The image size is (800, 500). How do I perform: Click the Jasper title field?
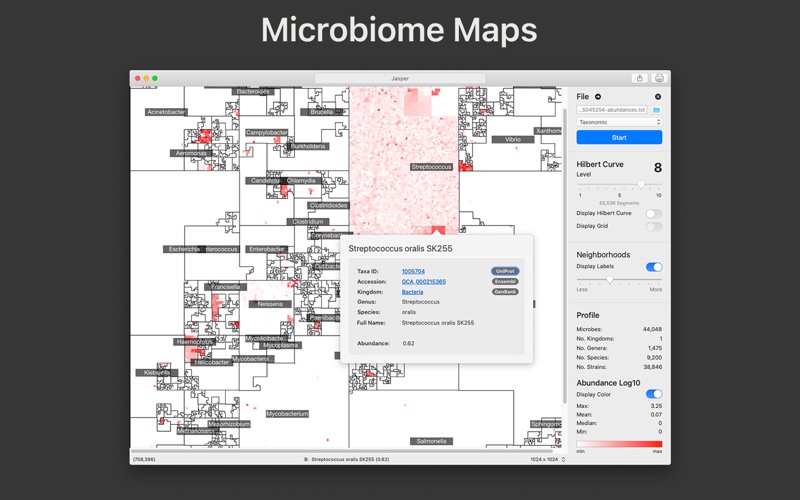[400, 78]
